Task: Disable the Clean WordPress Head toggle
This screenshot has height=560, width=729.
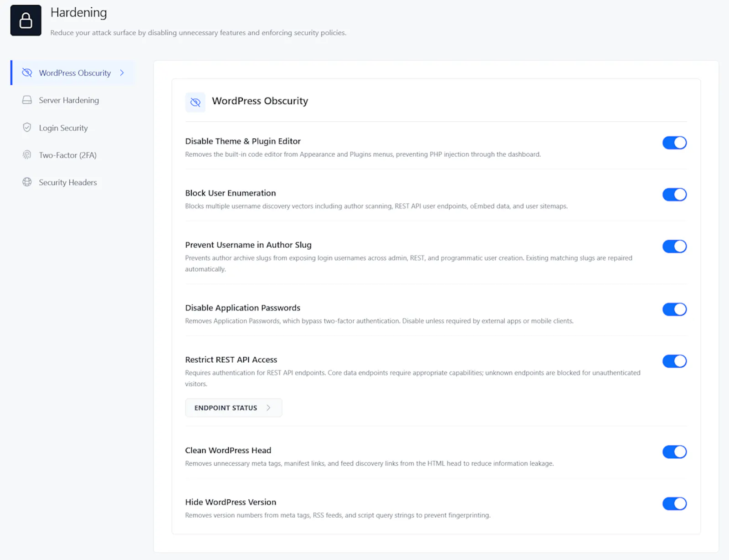Action: (x=674, y=452)
